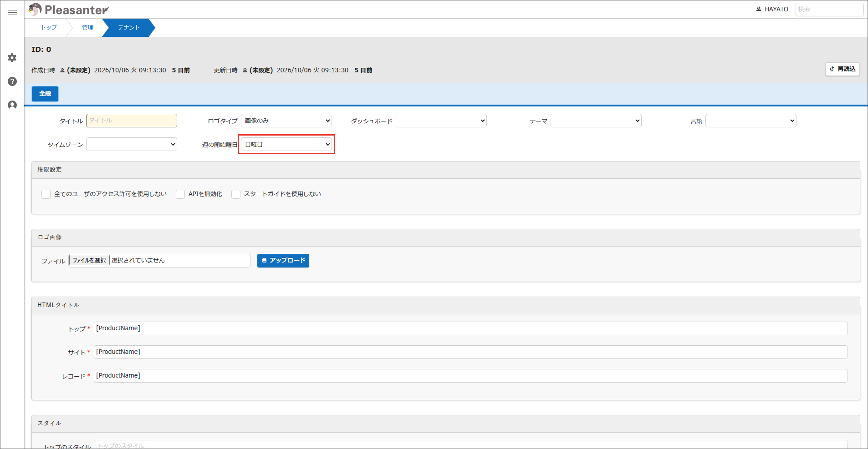Viewport: 868px width, 449px height.
Task: Open the ロゴタイプ dropdown
Action: point(286,121)
